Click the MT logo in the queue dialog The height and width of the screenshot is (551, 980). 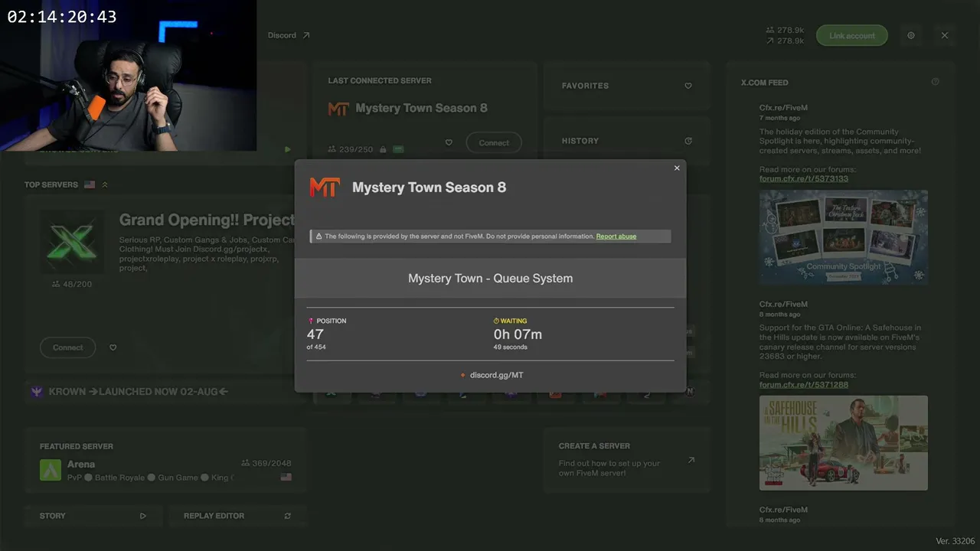pos(324,187)
